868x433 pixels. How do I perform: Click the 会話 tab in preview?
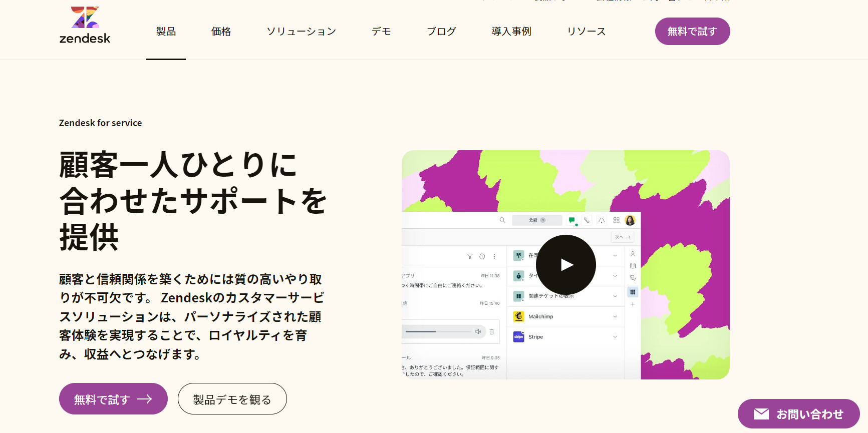point(537,220)
